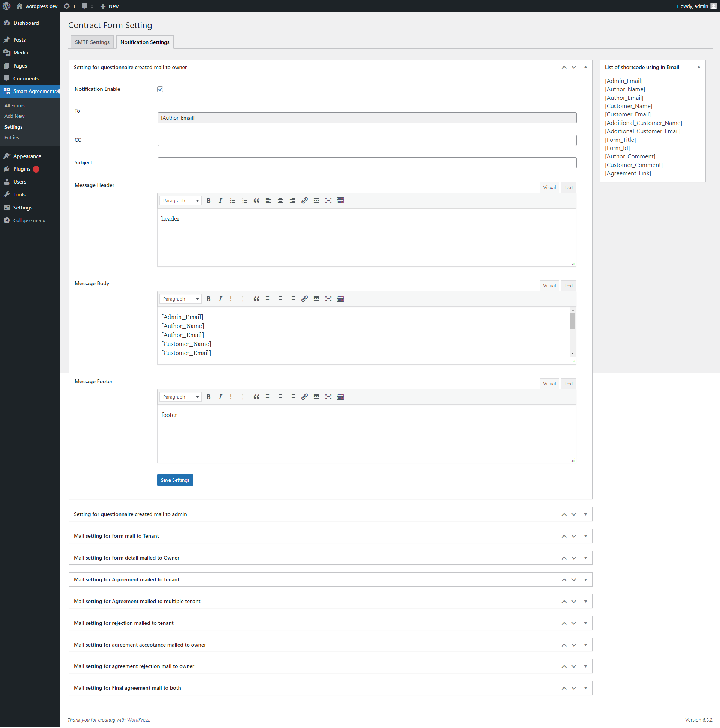Click the Unordered list icon in Message Header

pyautogui.click(x=231, y=201)
